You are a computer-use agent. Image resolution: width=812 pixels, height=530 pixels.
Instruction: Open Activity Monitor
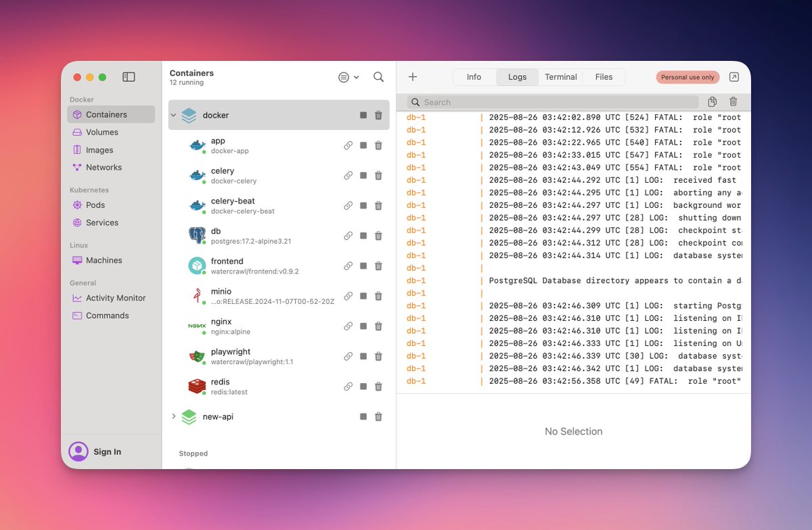point(111,298)
